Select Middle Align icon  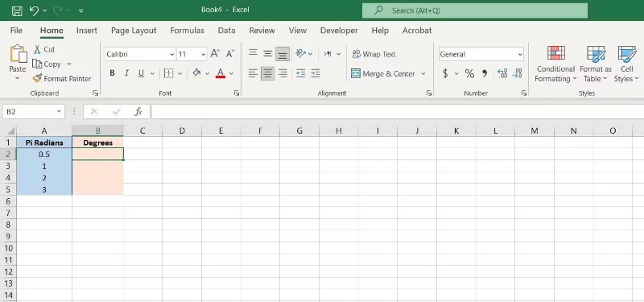coord(268,54)
